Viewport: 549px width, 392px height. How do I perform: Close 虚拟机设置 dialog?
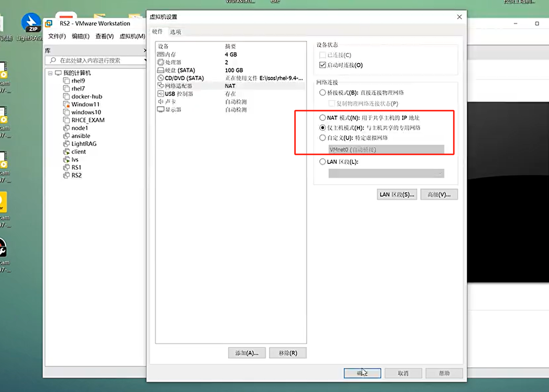pos(459,17)
